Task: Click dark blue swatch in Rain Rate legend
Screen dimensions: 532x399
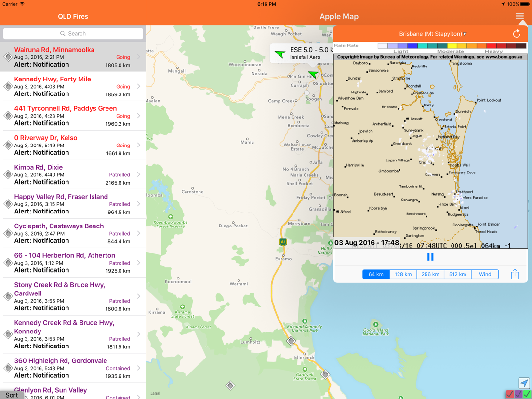Action: 412,46
